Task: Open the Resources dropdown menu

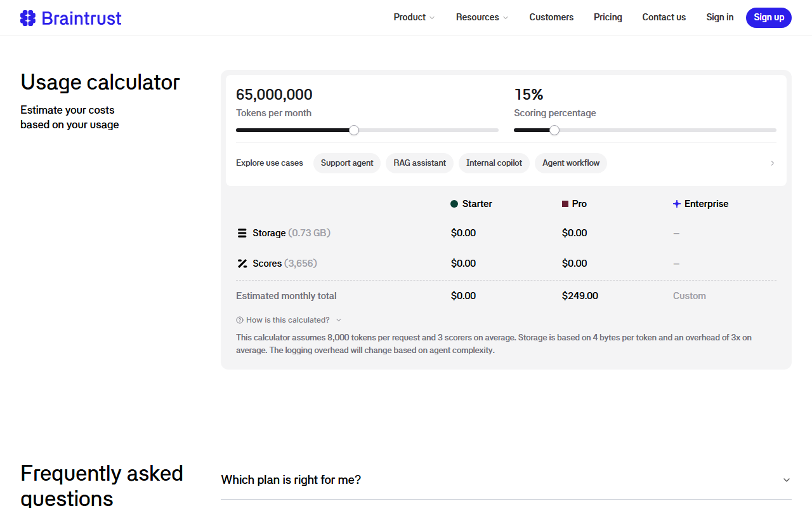Action: [482, 17]
